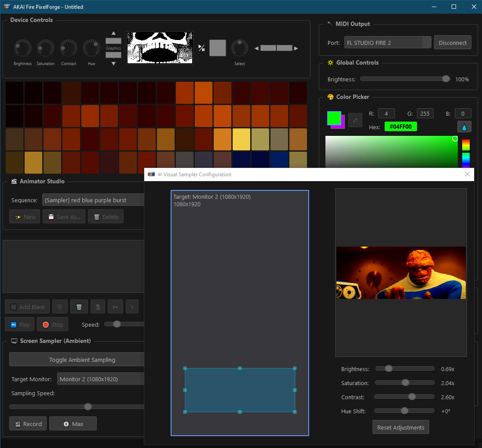Click the right arrow of grid navigation
This screenshot has height=448, width=482.
click(296, 48)
